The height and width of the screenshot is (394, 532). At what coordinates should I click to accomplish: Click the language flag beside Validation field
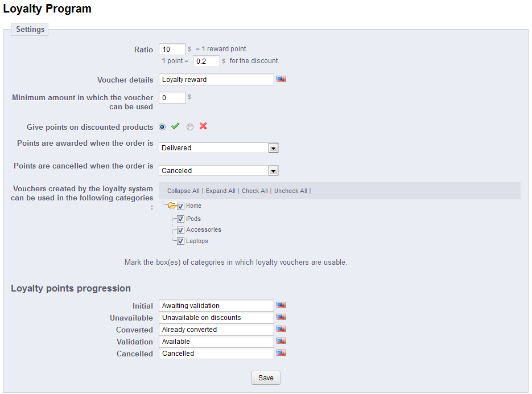click(281, 341)
